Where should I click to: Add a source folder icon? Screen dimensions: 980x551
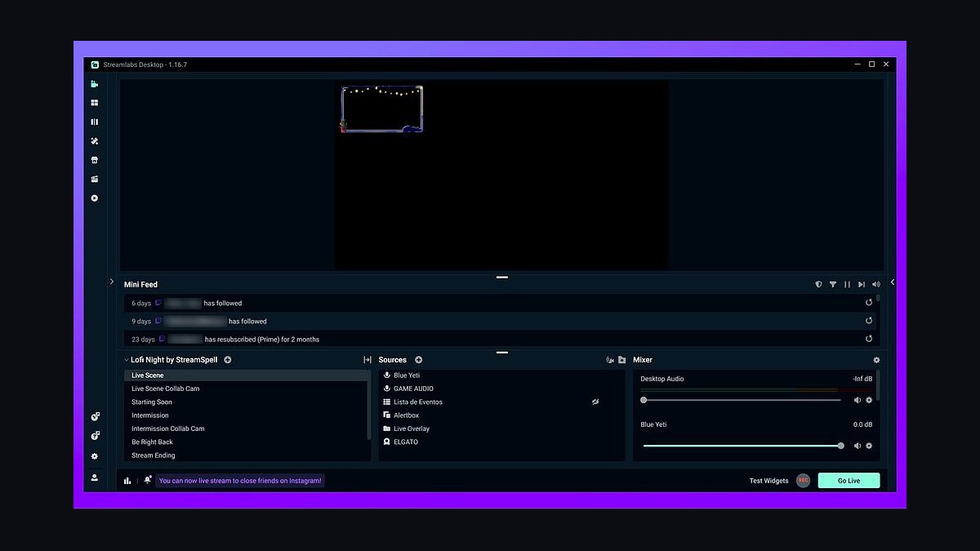click(622, 360)
